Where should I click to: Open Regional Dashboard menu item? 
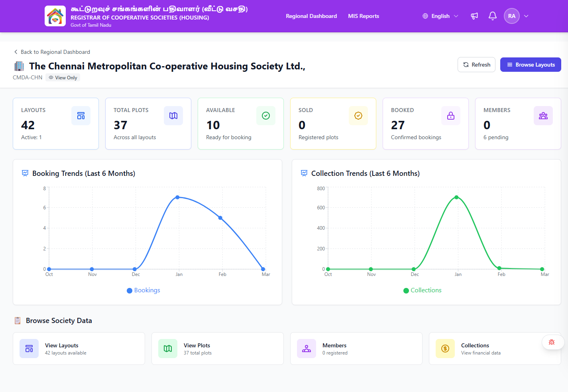point(311,16)
